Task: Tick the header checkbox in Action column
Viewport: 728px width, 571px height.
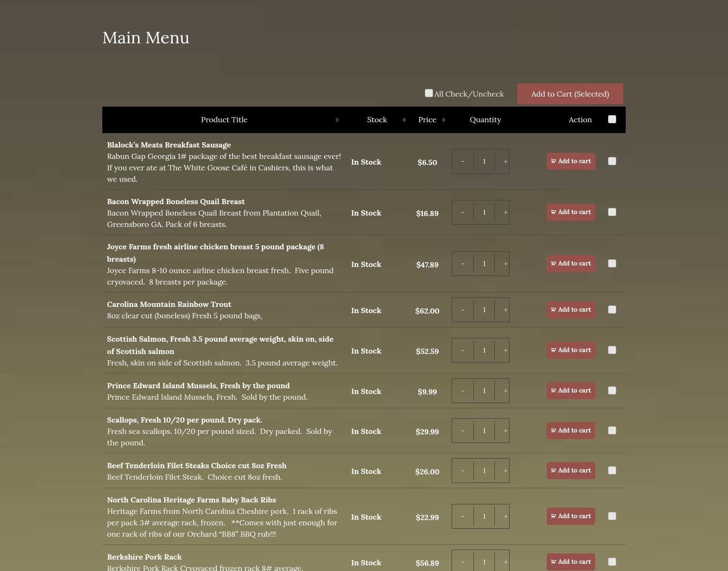Action: (612, 119)
